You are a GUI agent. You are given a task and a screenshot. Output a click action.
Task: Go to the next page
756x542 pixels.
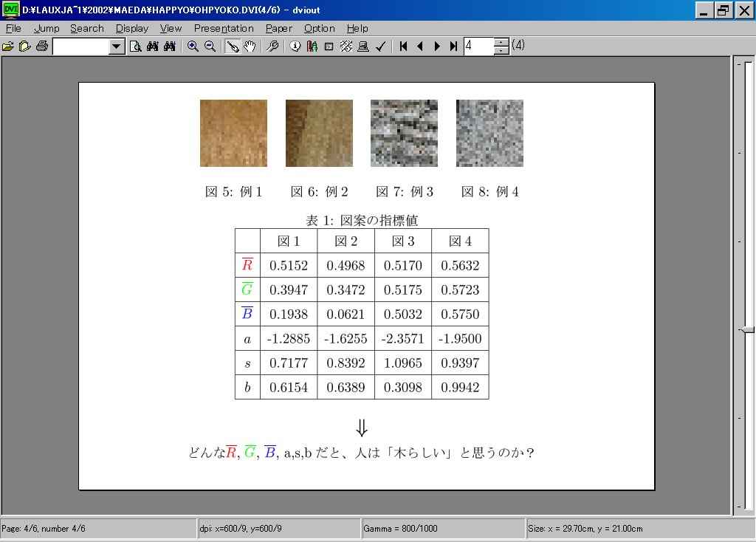[437, 47]
